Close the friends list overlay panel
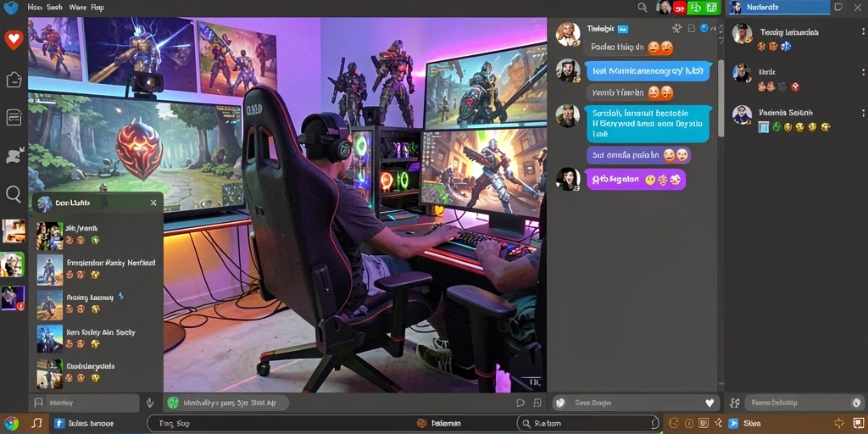The image size is (868, 434). click(153, 203)
